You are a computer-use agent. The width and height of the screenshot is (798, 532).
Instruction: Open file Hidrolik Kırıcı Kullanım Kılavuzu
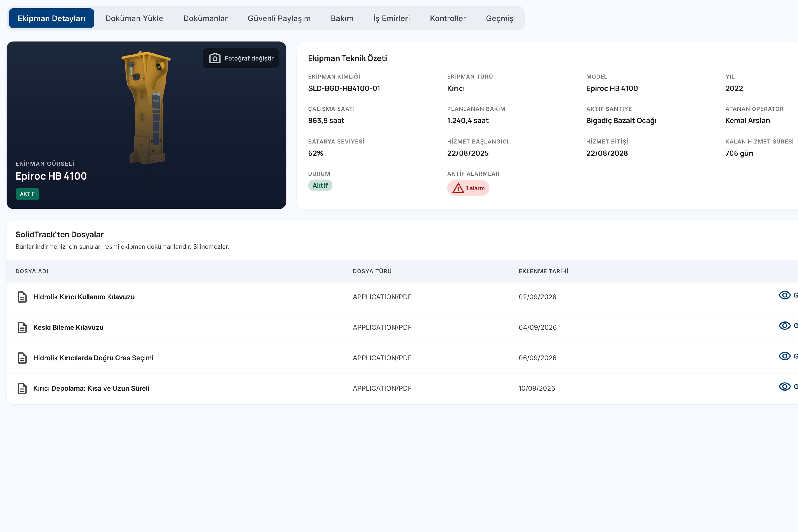[84, 297]
